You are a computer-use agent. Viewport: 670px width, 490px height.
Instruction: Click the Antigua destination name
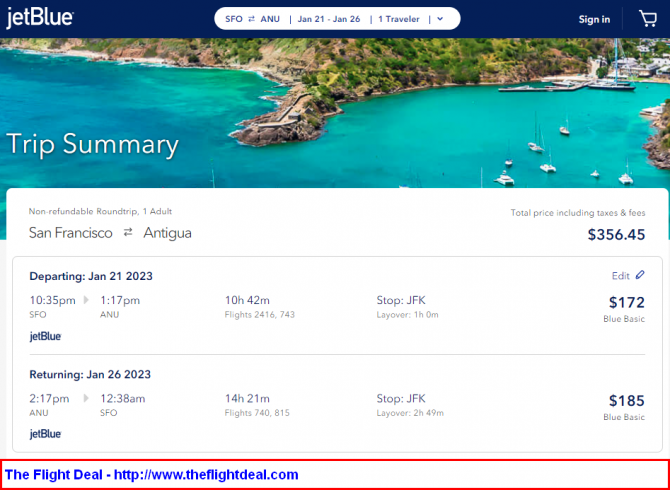[168, 233]
